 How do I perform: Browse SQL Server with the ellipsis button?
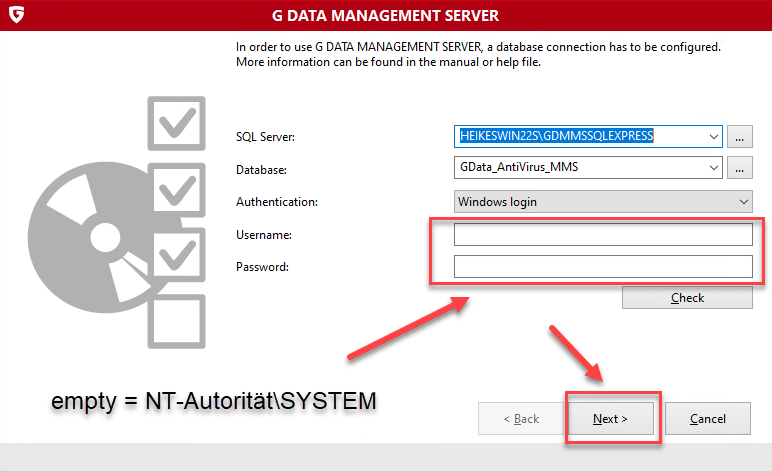[x=740, y=136]
